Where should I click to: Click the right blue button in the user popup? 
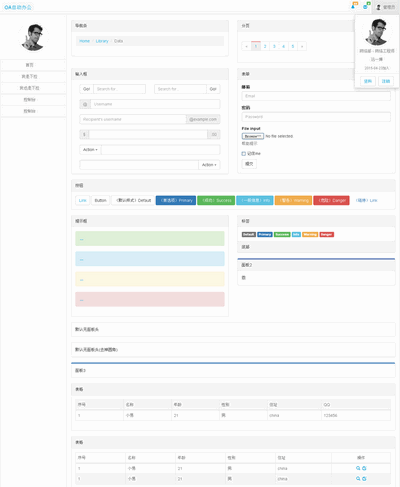(386, 81)
